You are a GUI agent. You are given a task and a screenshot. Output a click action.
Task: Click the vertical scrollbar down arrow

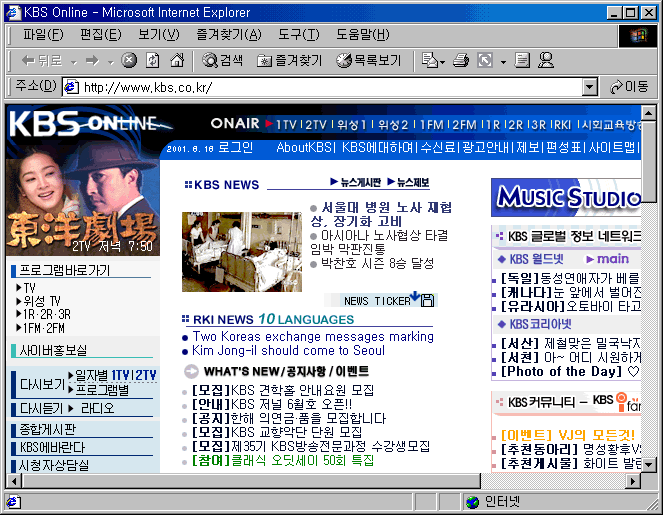(x=649, y=465)
